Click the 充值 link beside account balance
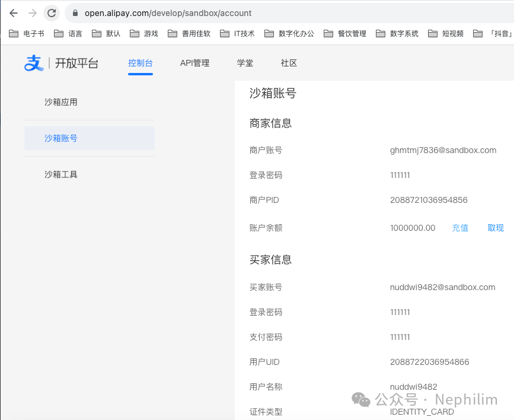The image size is (514, 420). [460, 228]
